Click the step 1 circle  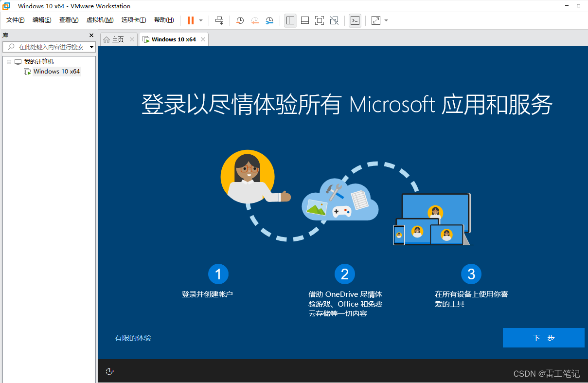pyautogui.click(x=218, y=274)
